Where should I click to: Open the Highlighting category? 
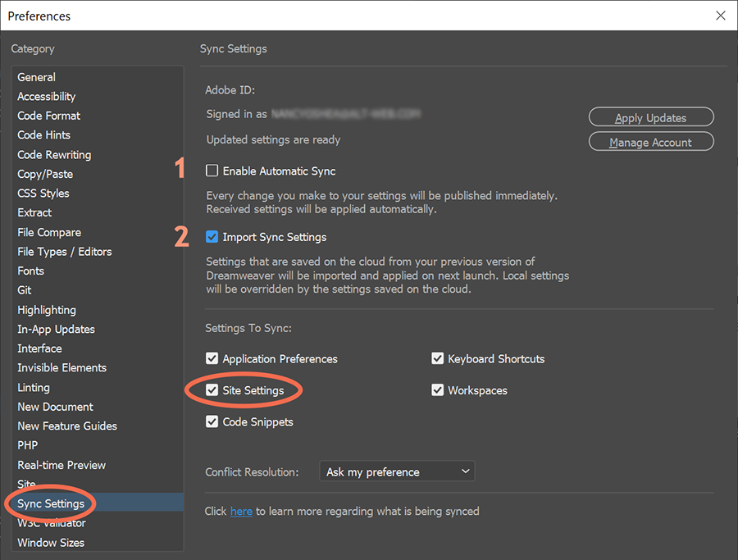[98, 310]
